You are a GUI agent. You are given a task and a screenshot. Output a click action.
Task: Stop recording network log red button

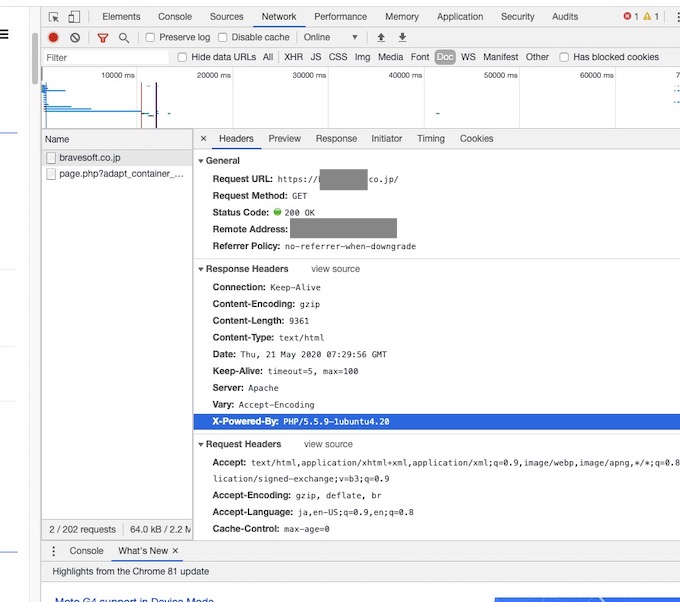[53, 38]
